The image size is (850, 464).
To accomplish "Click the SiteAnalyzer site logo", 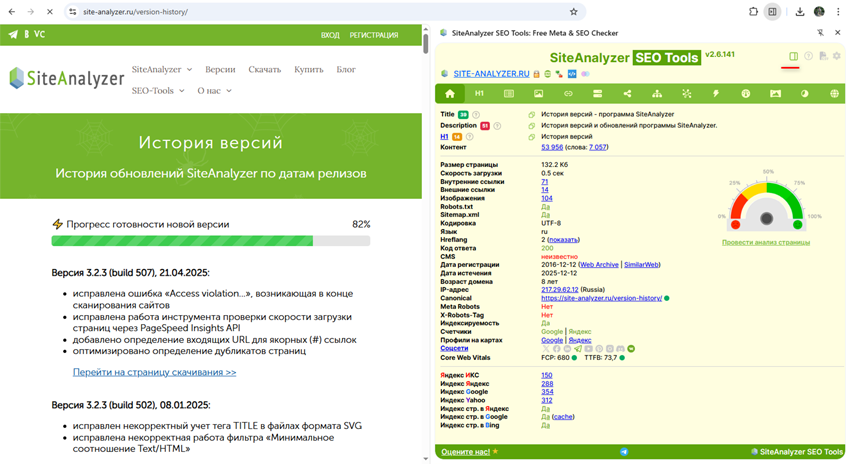I will [67, 79].
